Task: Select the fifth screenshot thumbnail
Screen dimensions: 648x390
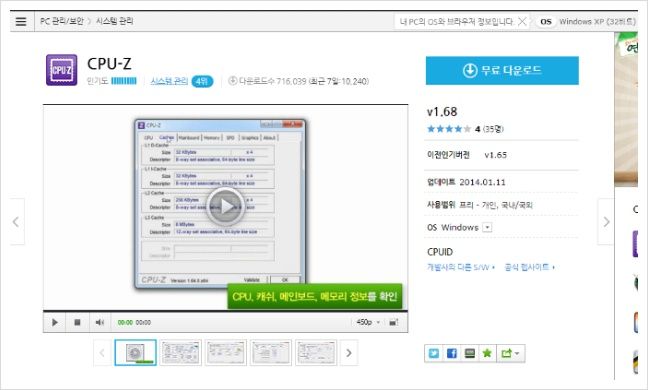Action: tap(316, 353)
